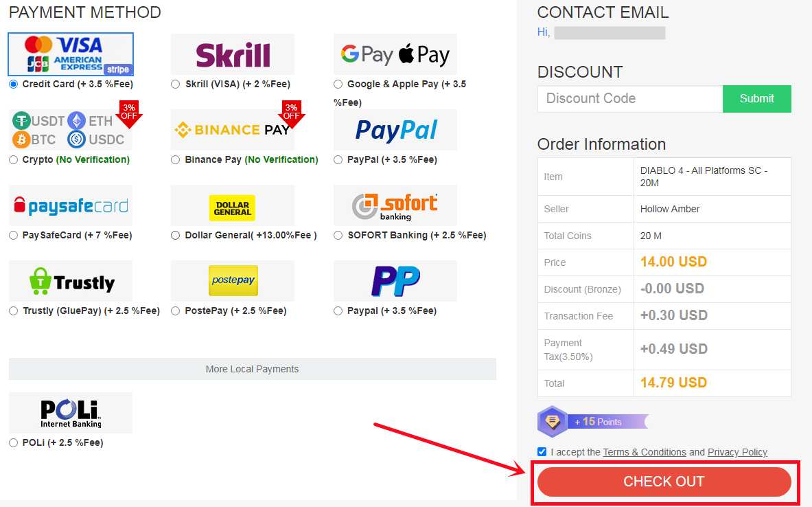
Task: Select the Crypto (No Verification) radio button
Action: click(14, 159)
